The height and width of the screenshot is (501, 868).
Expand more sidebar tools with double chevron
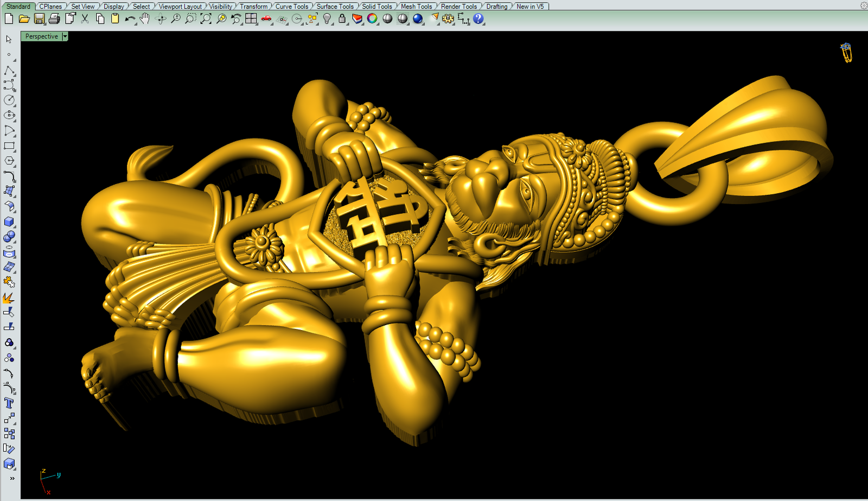[12, 478]
